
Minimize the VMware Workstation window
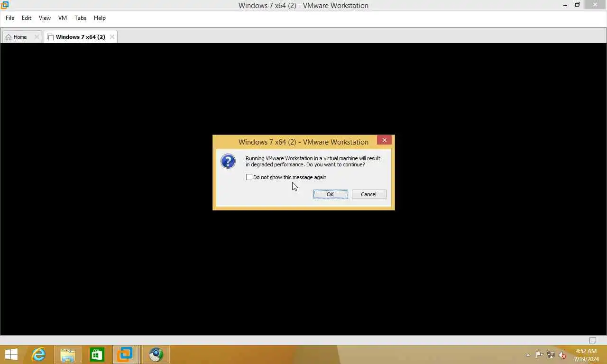pos(565,5)
